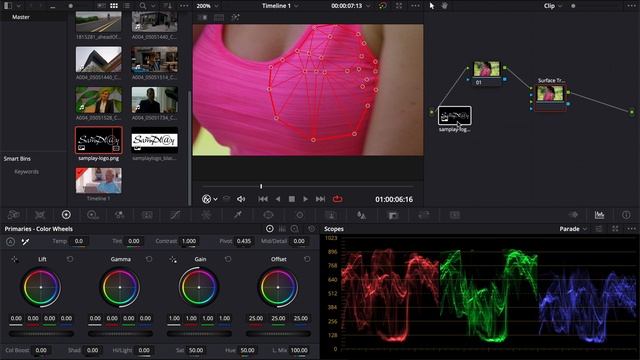Viewport: 640px width, 360px height.
Task: Open the panel layout dropdown arrow at top left
Action: (x=18, y=6)
